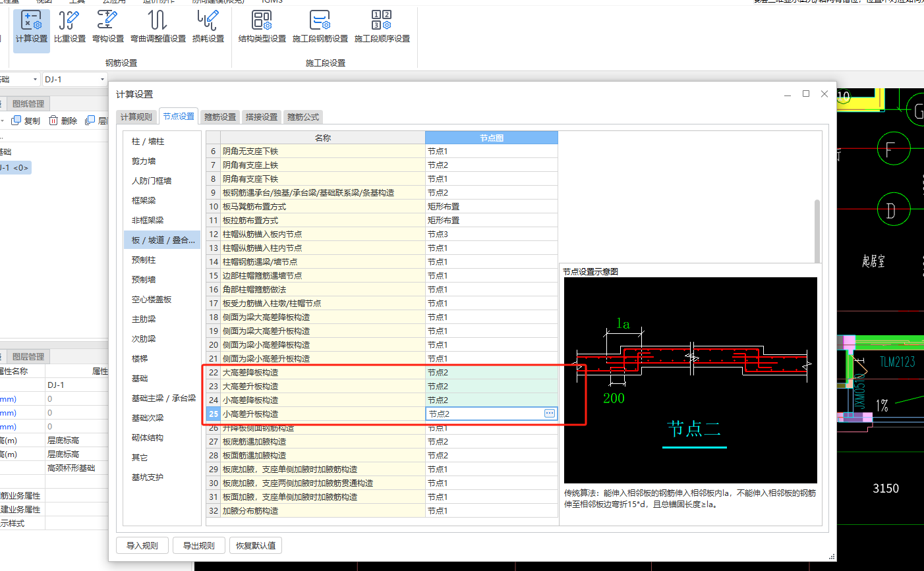Open the 基础 type dropdown arrow
Screen dimensions: 924x571
click(35, 80)
